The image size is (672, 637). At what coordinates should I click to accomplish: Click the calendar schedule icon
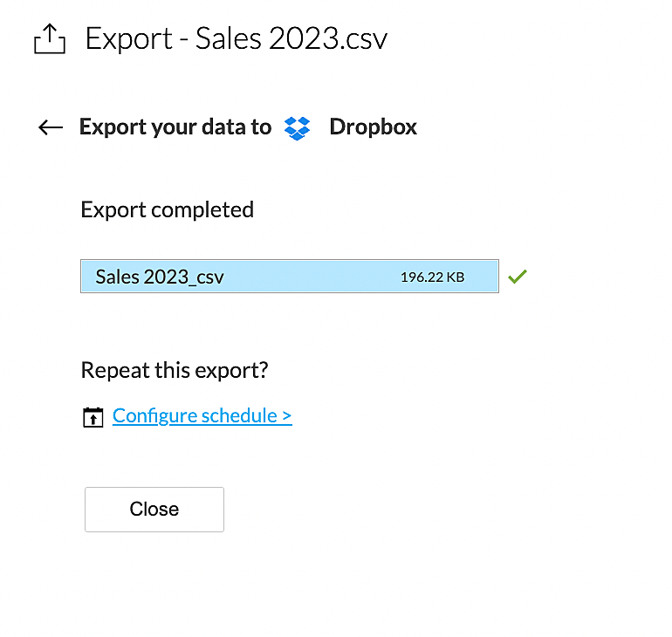click(93, 417)
